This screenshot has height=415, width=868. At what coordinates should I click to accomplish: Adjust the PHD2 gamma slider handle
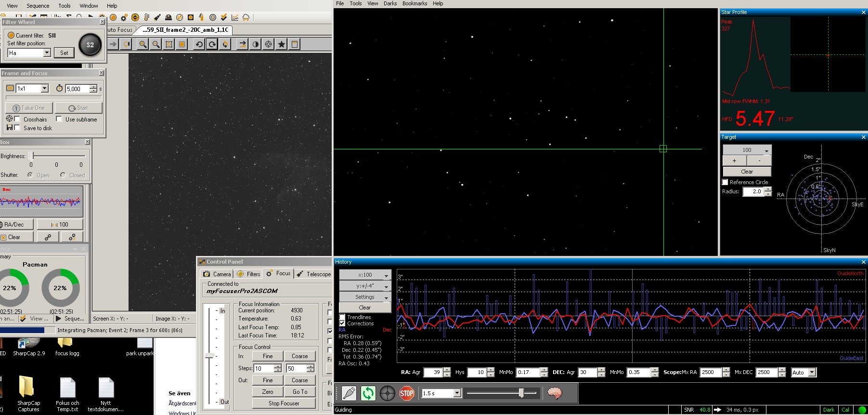(521, 393)
